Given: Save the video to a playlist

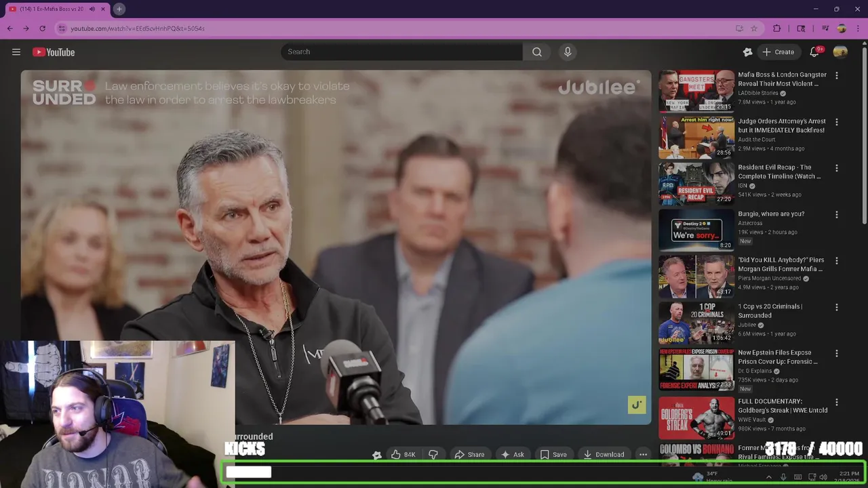Looking at the screenshot, I should [553, 455].
